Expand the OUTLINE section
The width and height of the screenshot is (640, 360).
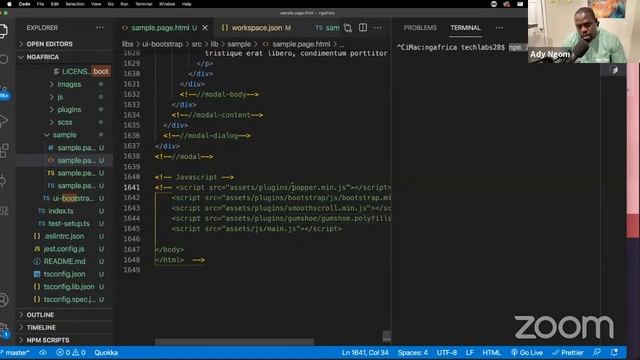pos(40,315)
